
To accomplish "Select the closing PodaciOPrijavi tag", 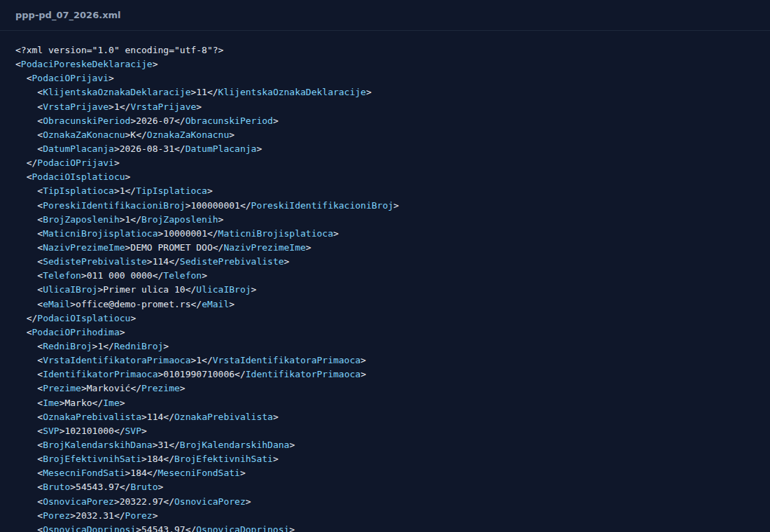I will click(73, 162).
